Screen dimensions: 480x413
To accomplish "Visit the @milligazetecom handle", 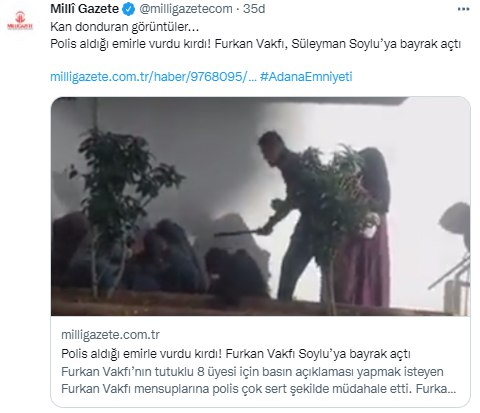I will tap(186, 9).
